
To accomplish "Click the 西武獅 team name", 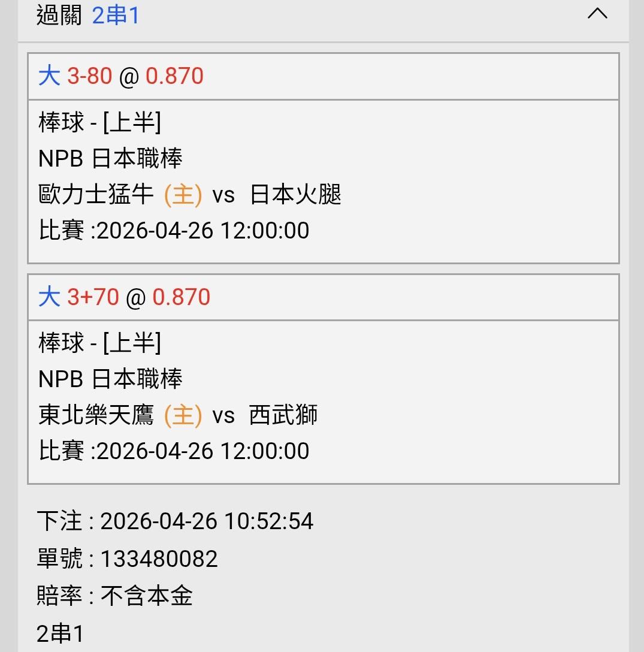I will point(283,415).
